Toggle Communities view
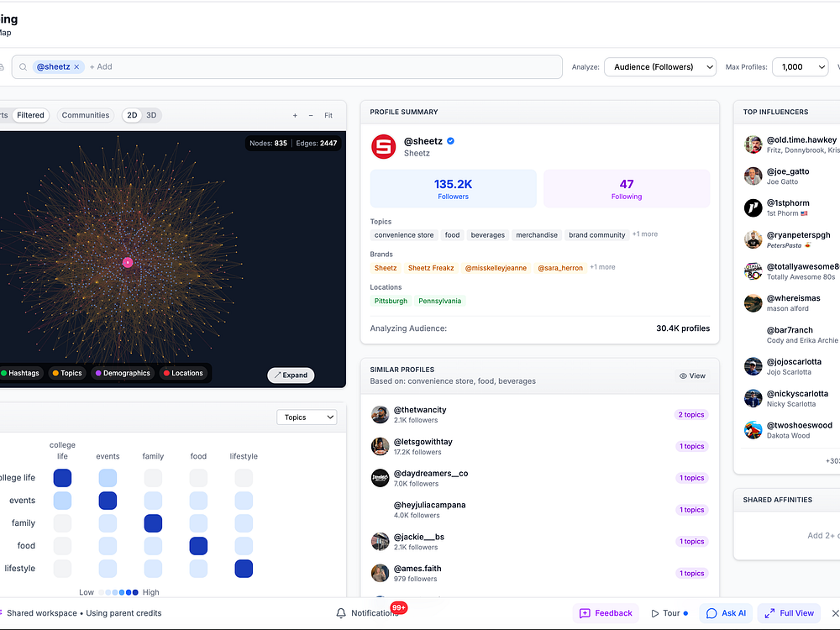This screenshot has width=840, height=630. tap(85, 115)
